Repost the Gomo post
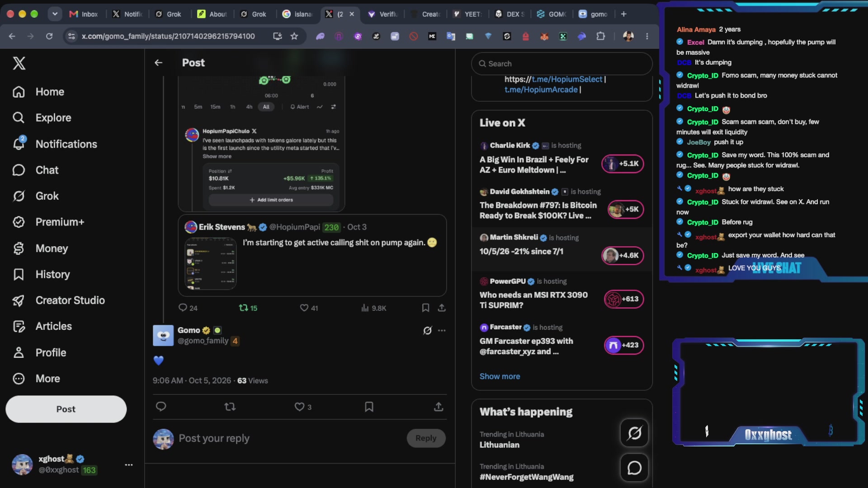Viewport: 868px width, 488px height. pos(230,407)
